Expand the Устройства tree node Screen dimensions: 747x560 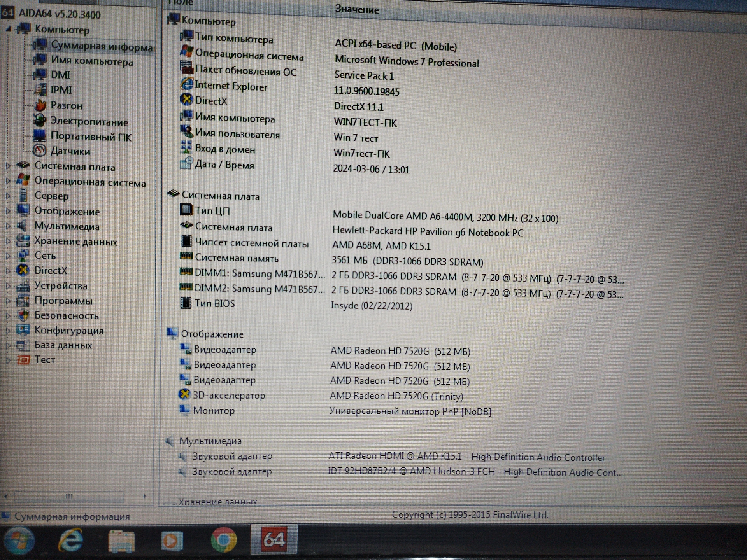pyautogui.click(x=8, y=286)
